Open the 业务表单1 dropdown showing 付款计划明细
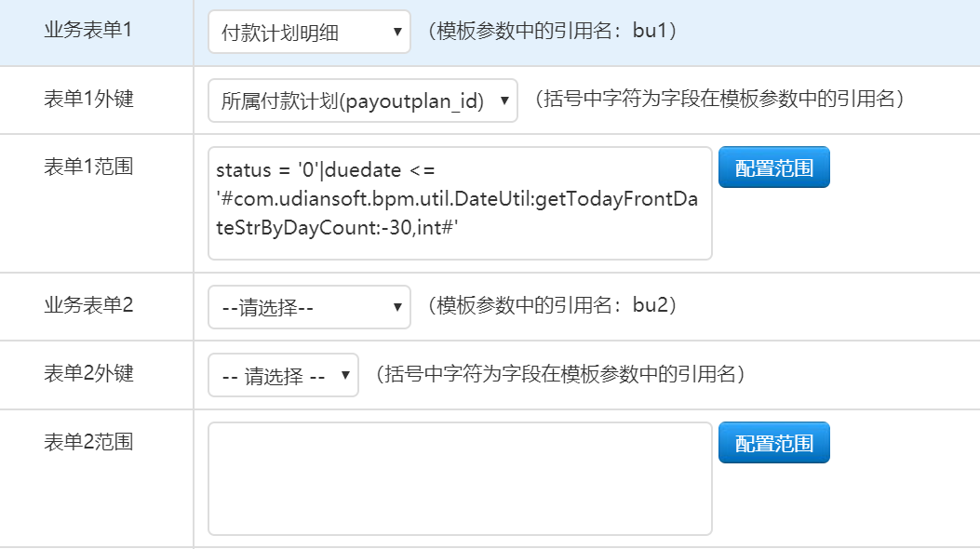This screenshot has width=980, height=549. (309, 32)
